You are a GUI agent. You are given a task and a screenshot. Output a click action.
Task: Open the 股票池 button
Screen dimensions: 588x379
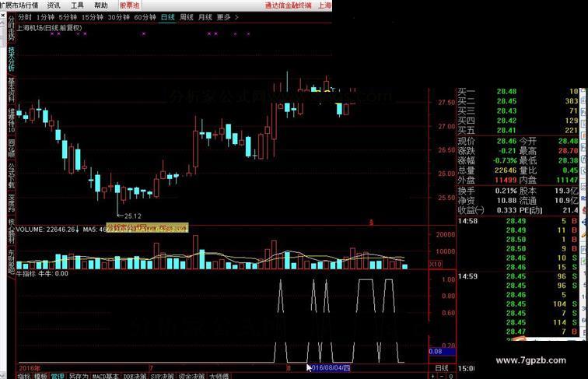129,5
